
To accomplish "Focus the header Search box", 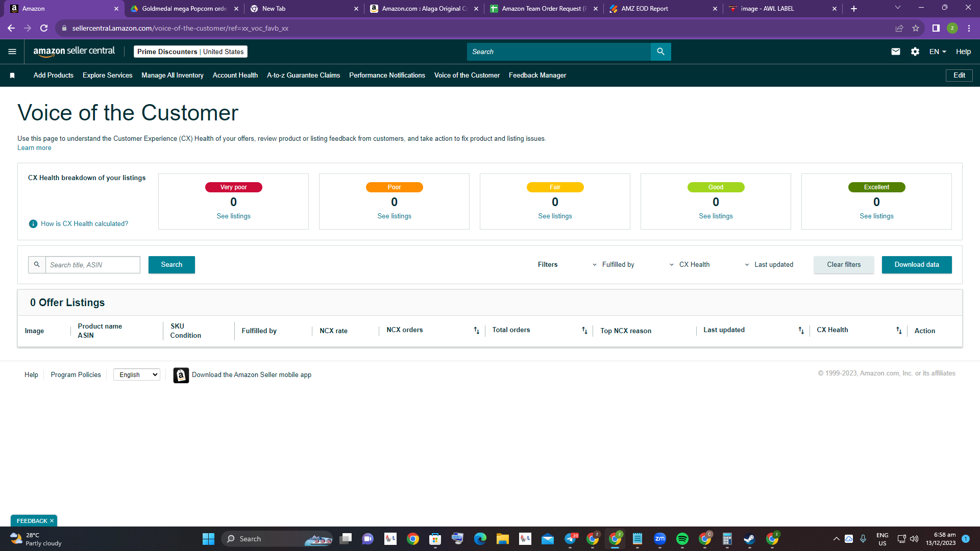I will click(559, 52).
